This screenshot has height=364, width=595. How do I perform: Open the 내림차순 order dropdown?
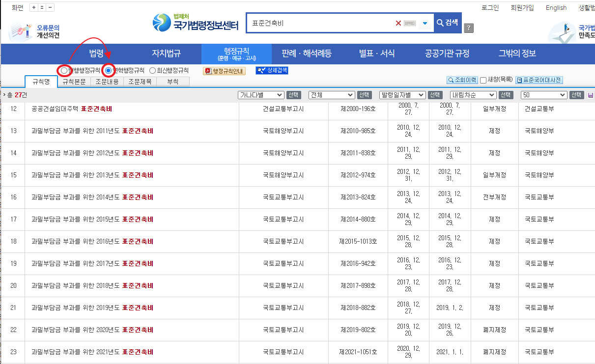473,95
